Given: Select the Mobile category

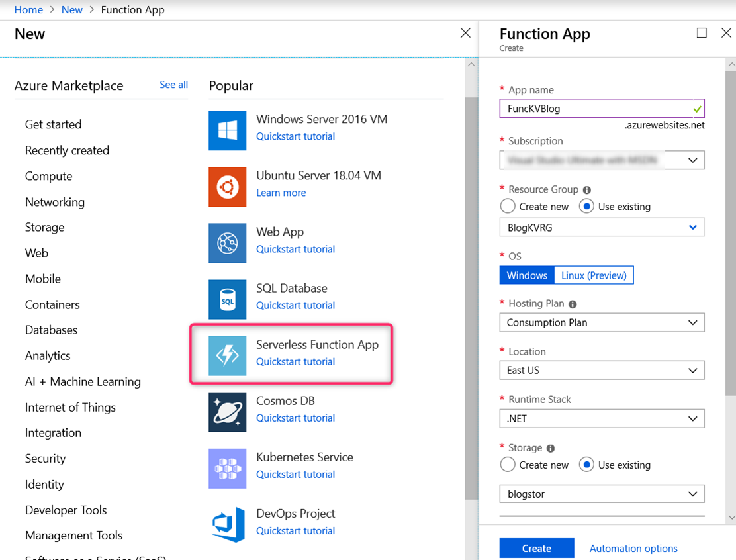Looking at the screenshot, I should (x=43, y=279).
